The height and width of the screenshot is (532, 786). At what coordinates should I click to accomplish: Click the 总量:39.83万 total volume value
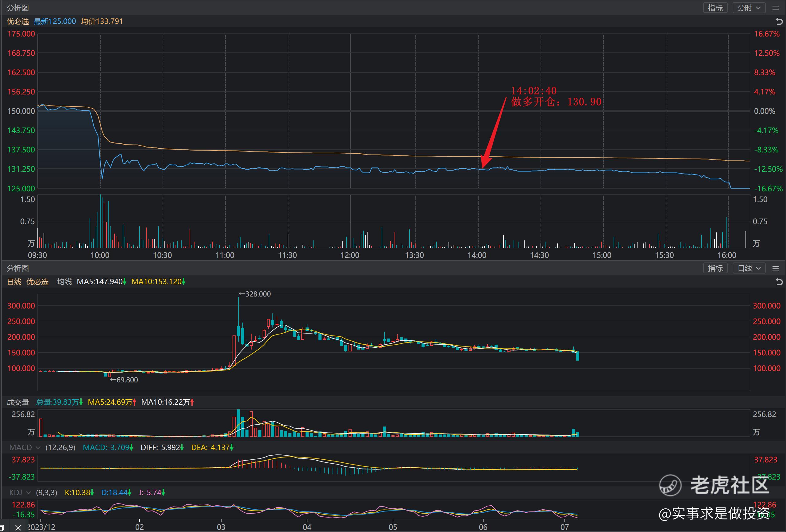coord(59,402)
